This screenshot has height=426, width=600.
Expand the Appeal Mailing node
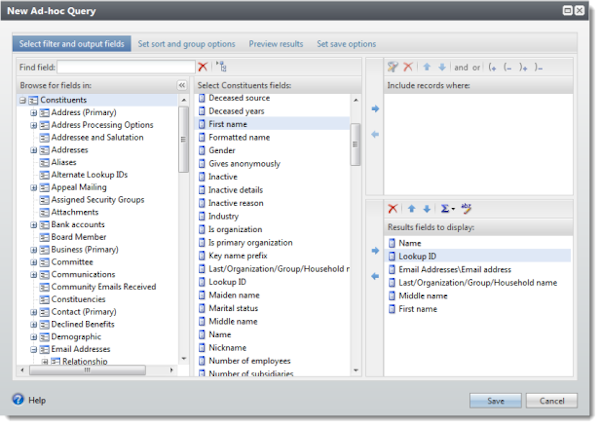(34, 188)
